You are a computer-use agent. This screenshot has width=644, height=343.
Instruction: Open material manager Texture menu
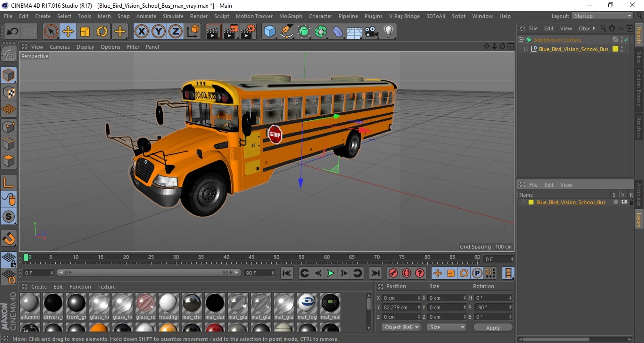(x=106, y=287)
